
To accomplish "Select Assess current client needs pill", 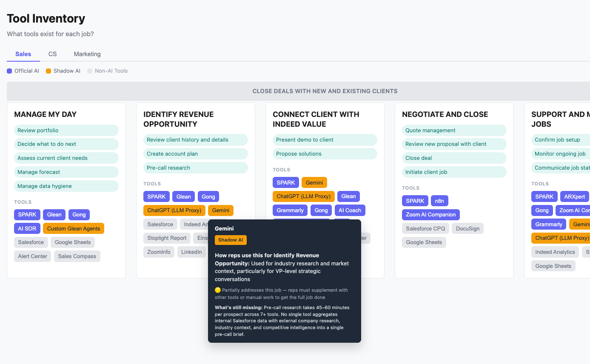I will click(x=66, y=158).
